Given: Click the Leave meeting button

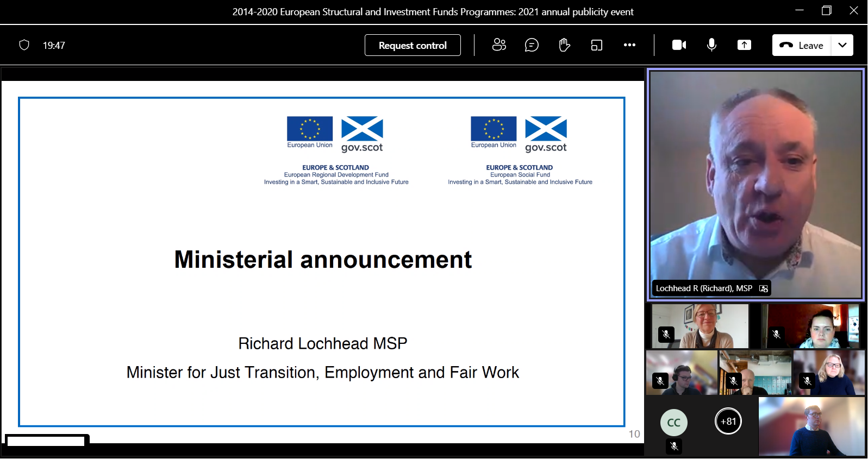Looking at the screenshot, I should [802, 45].
